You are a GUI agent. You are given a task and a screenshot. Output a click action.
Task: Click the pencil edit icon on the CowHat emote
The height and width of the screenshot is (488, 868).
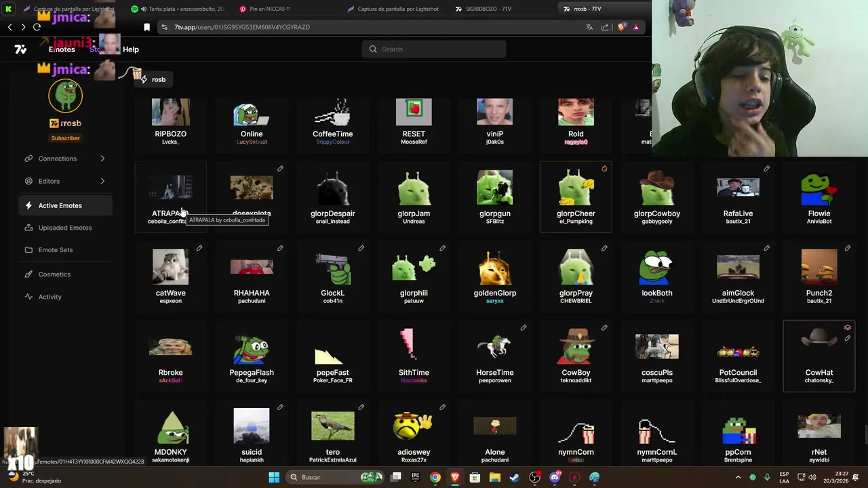click(848, 338)
